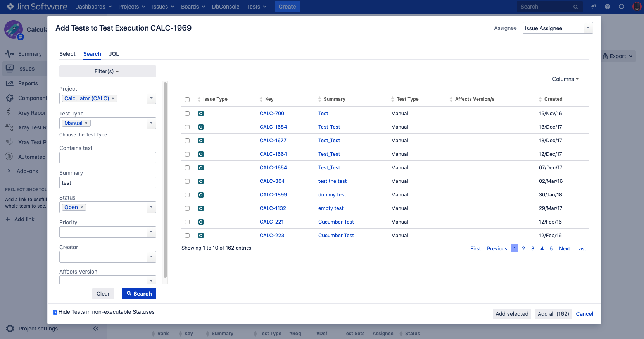This screenshot has width=644, height=339.
Task: Click the search magnifier icon in header
Action: 576,7
